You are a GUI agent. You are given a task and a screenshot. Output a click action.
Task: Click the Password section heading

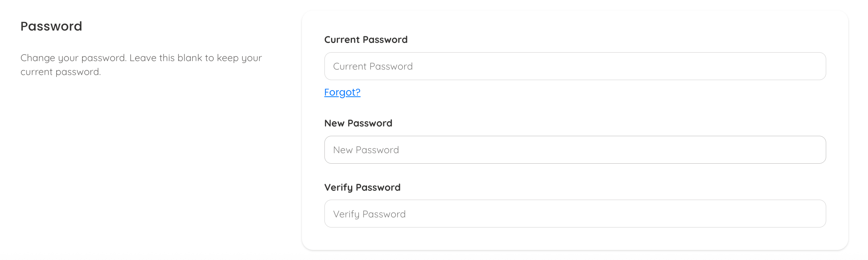(x=51, y=26)
